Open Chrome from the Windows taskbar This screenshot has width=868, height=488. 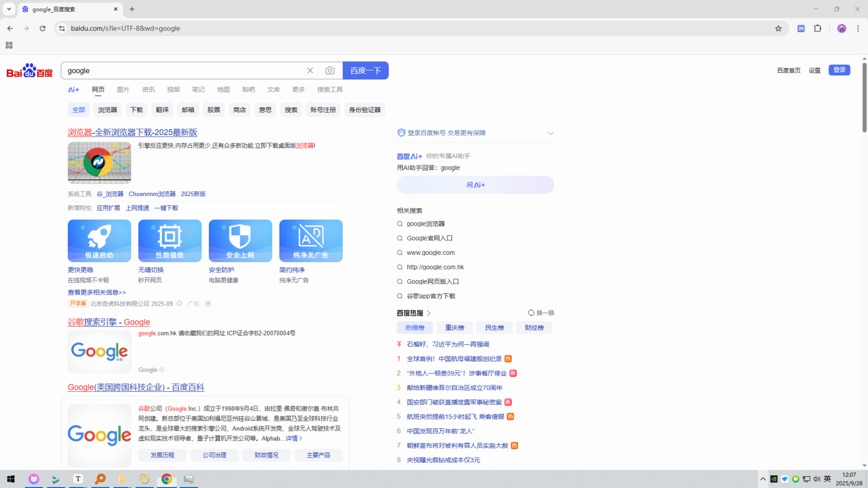point(166,479)
